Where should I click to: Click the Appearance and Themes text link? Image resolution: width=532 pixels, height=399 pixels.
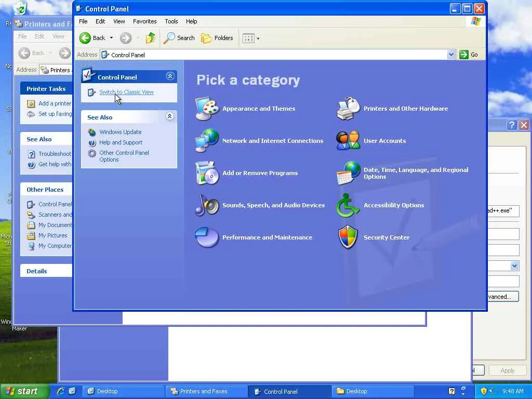[259, 109]
